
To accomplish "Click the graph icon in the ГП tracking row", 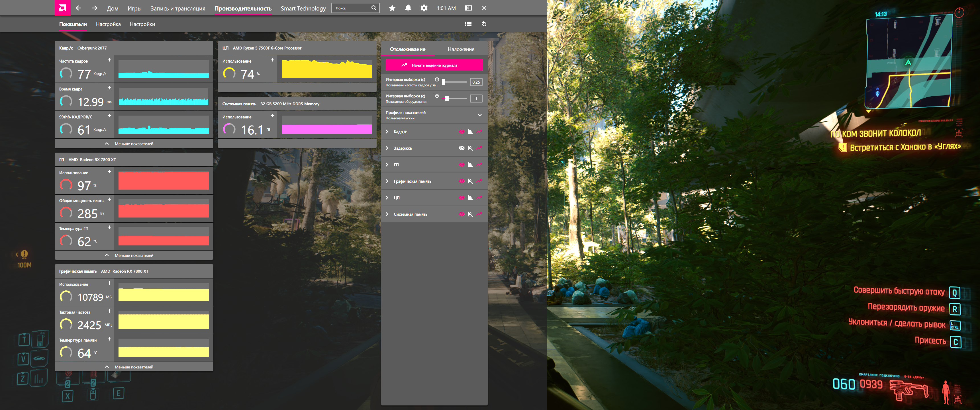I will (470, 165).
